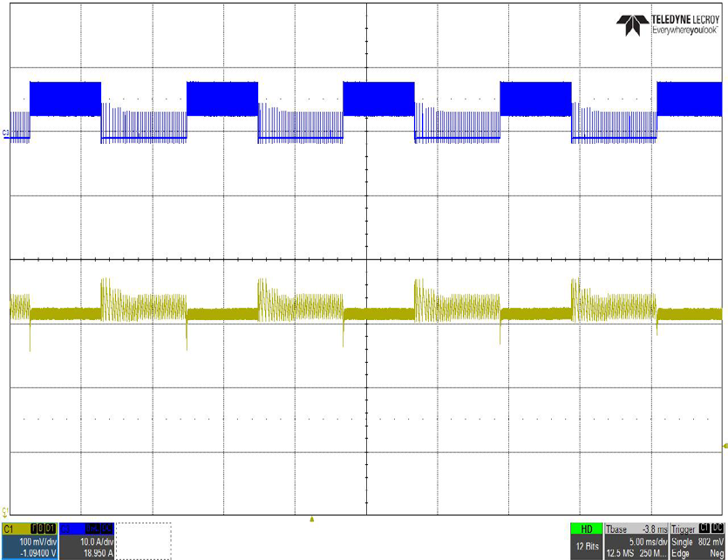Select the C1 ground marker at bottom-left

[5, 511]
